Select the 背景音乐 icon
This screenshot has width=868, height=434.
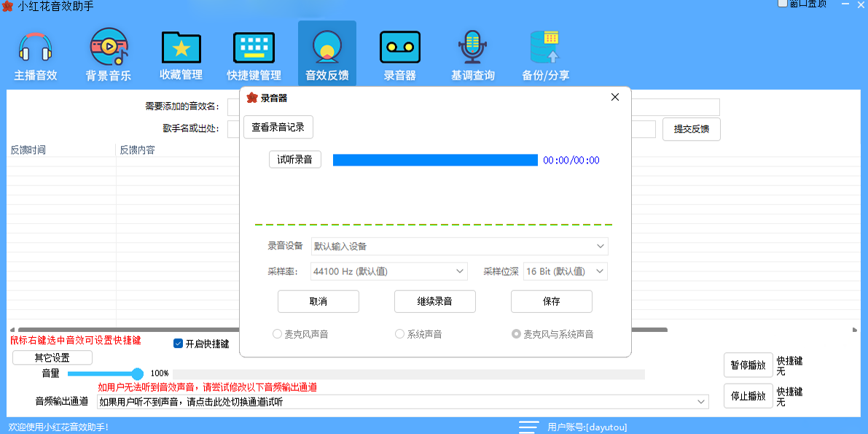tap(107, 53)
